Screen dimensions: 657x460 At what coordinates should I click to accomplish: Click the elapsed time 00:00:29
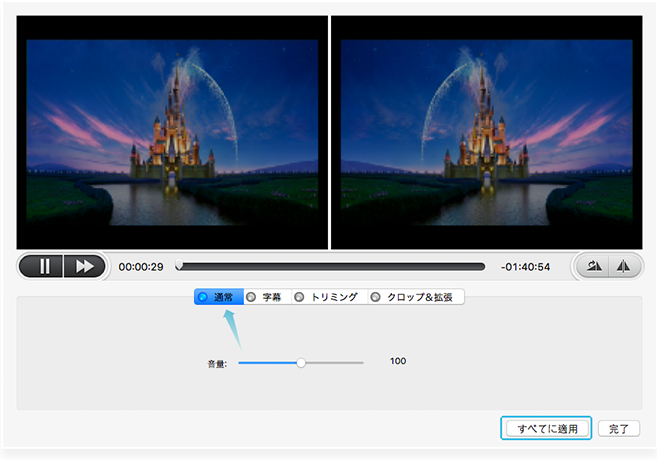(141, 267)
